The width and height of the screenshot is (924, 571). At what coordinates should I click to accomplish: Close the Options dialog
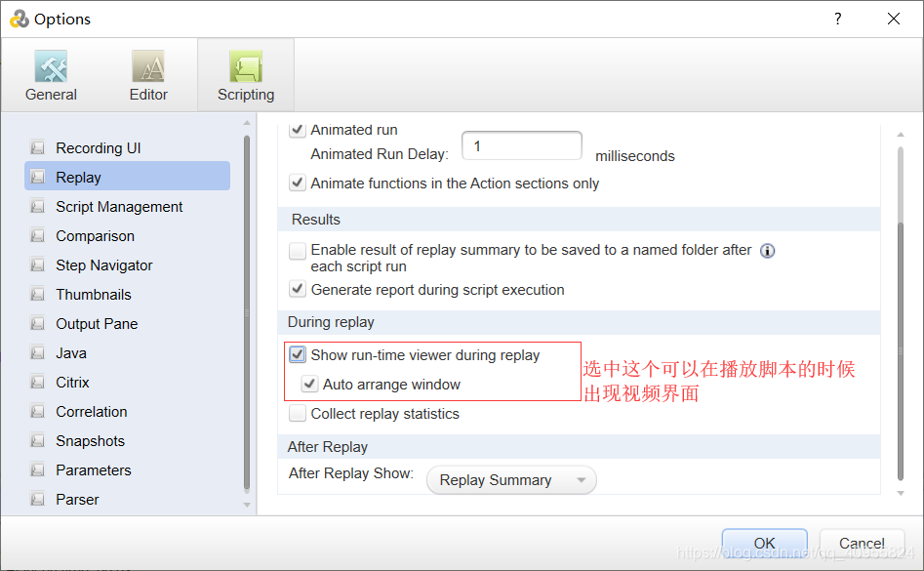(x=894, y=19)
